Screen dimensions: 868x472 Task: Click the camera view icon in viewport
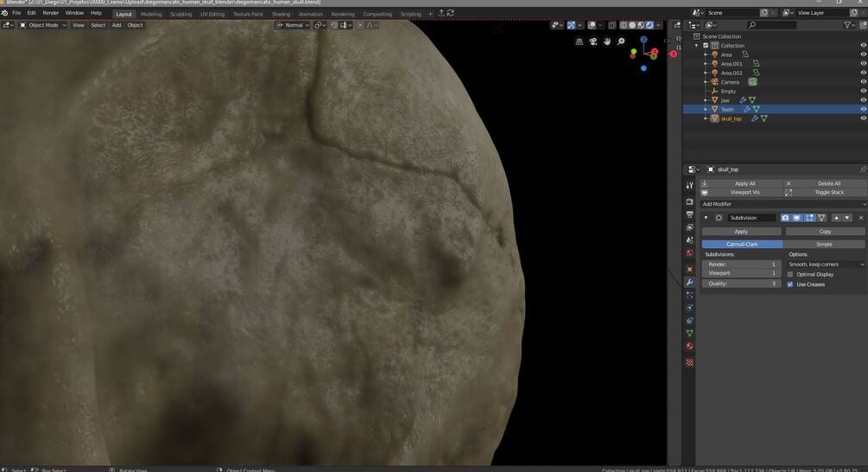(593, 41)
